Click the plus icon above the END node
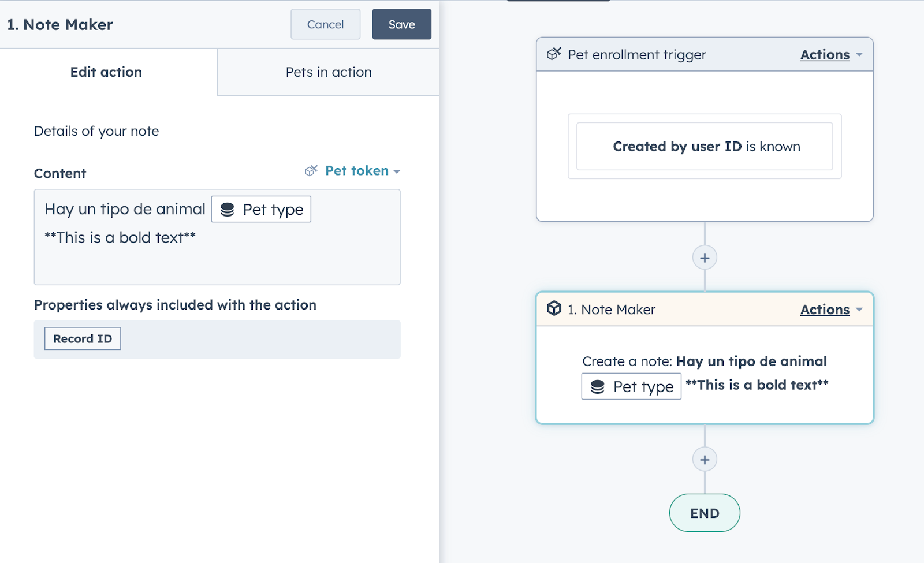Screen dimensions: 924x563 pyautogui.click(x=705, y=460)
